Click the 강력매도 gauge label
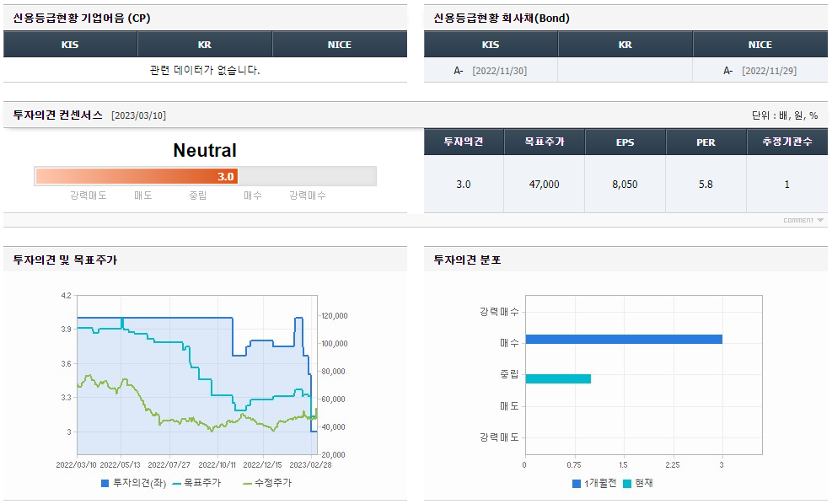832x504 pixels. coord(88,196)
